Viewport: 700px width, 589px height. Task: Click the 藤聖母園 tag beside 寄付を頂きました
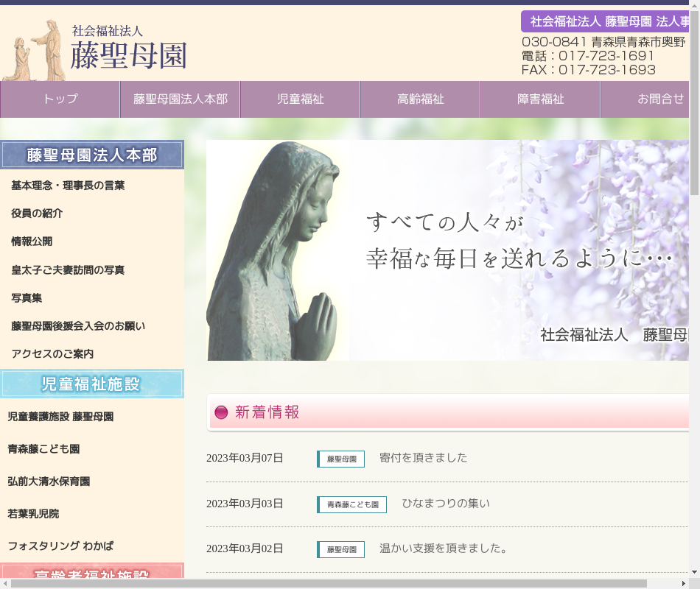coord(341,459)
